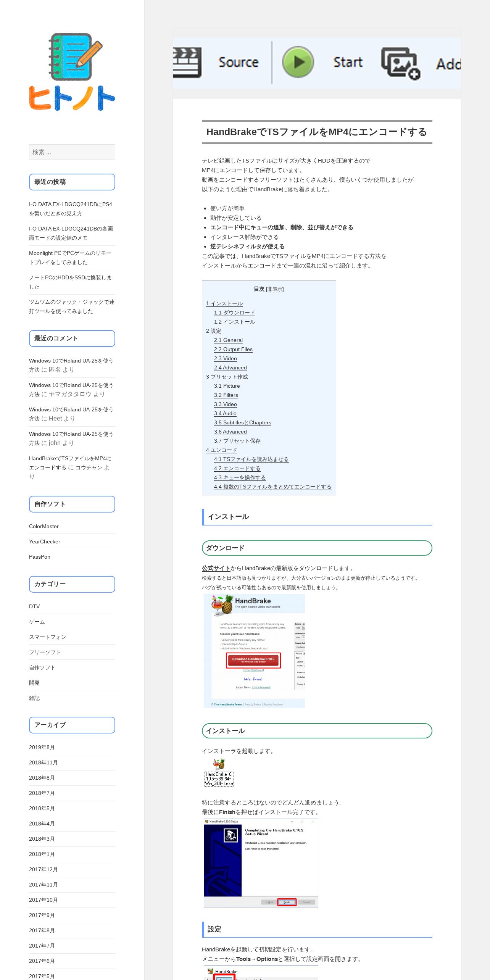Screen dimensions: 490x980
Task: Jump to TOC item 2.2 Output Files
Action: click(x=233, y=349)
